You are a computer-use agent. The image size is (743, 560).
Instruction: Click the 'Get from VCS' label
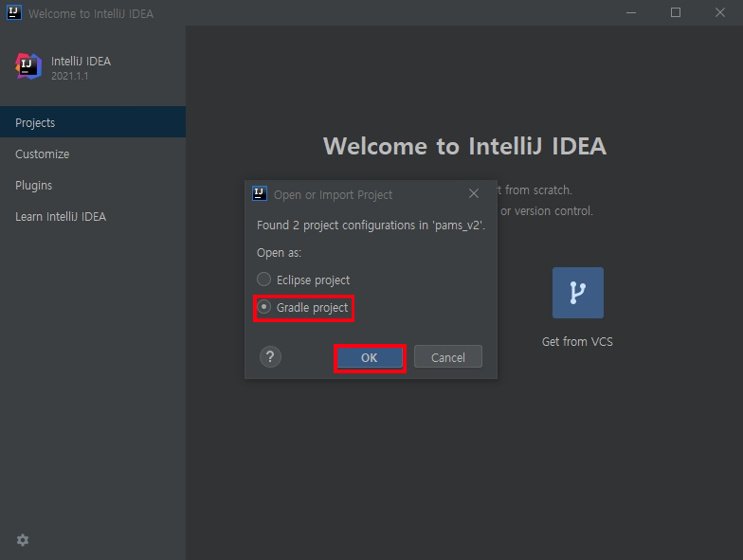point(577,341)
